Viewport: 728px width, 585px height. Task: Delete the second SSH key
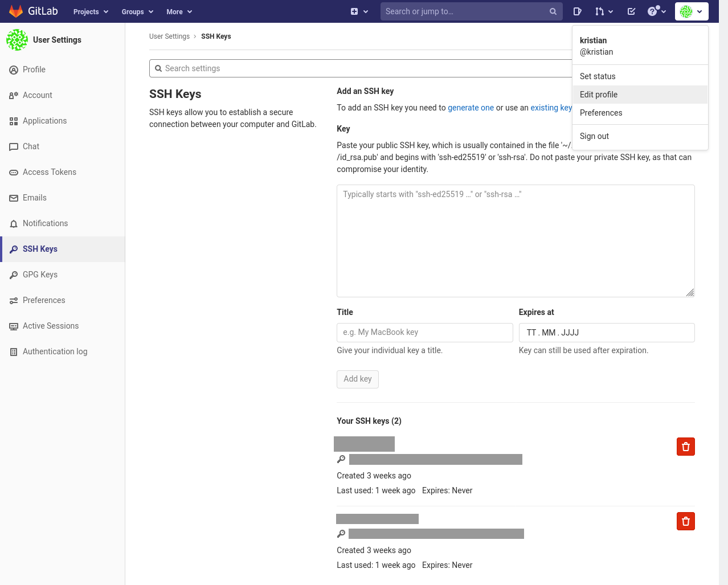685,521
